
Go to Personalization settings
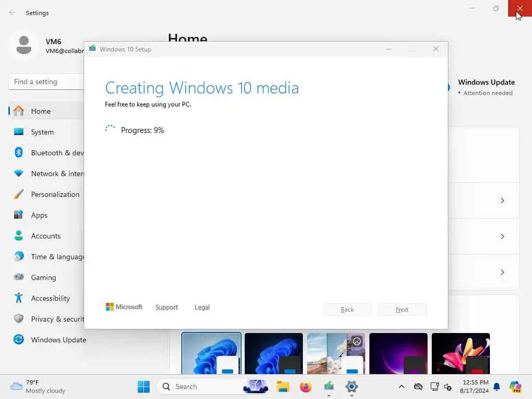(46, 194)
